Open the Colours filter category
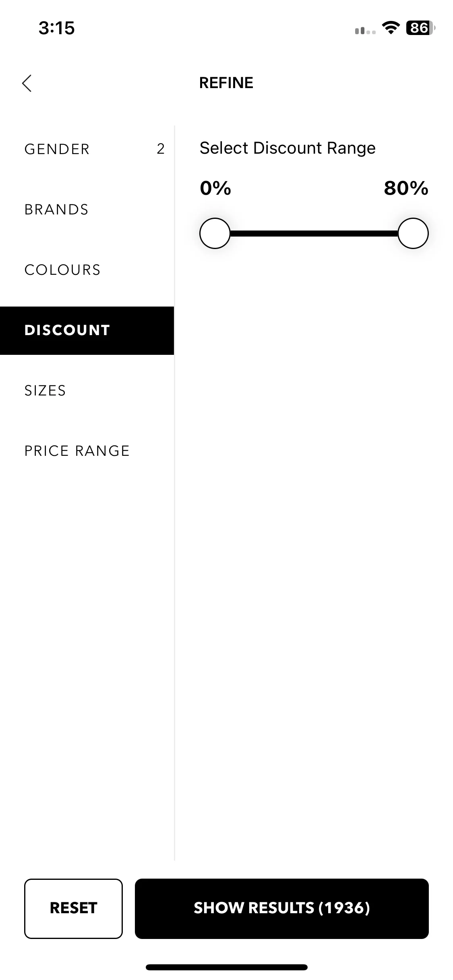The width and height of the screenshot is (453, 980). click(x=87, y=270)
